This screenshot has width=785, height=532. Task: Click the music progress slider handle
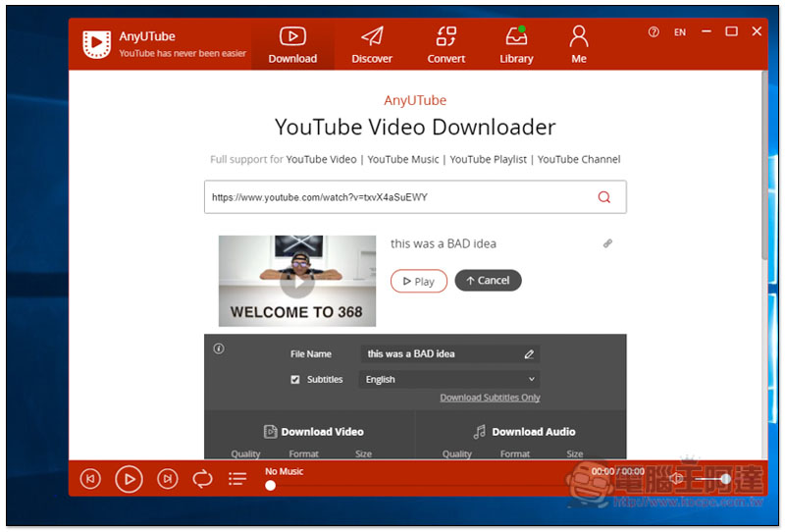click(271, 486)
